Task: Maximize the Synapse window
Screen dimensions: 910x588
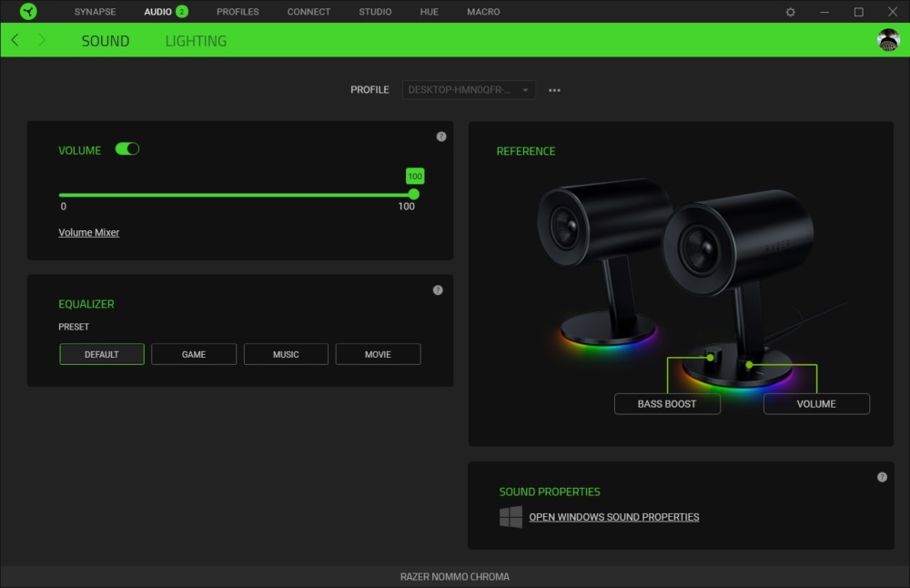Action: [x=858, y=12]
